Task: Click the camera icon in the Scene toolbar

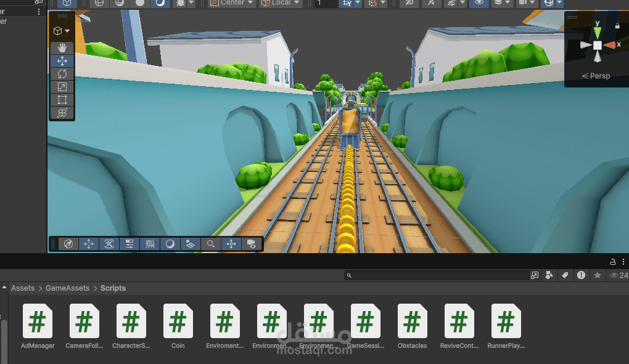Action: (251, 243)
